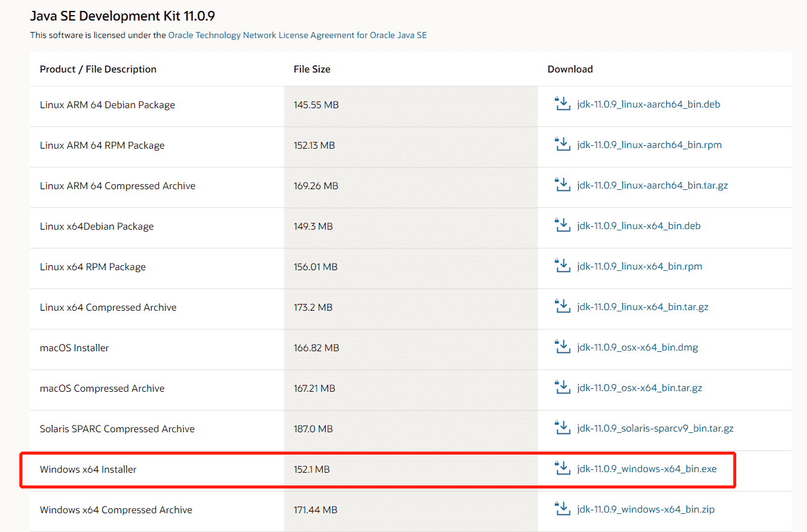Click download icon next to linux-x64 deb file
This screenshot has width=807, height=532.
[x=562, y=225]
